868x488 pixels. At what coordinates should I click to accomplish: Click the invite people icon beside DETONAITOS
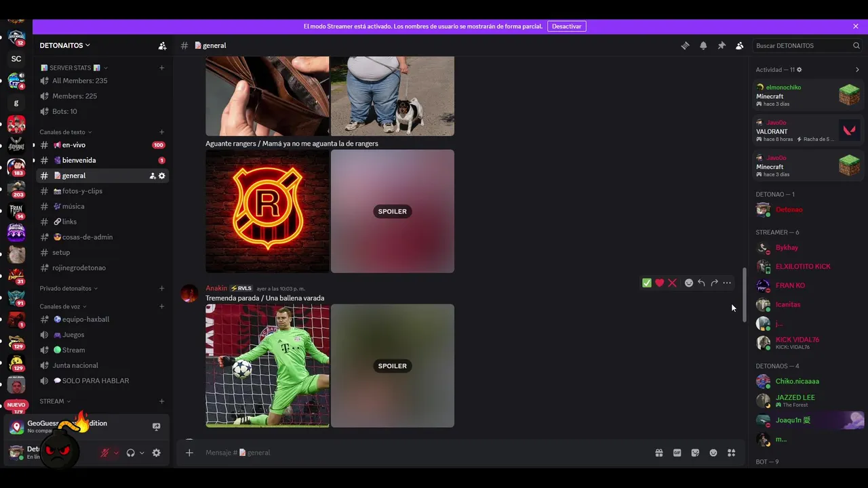(x=162, y=45)
